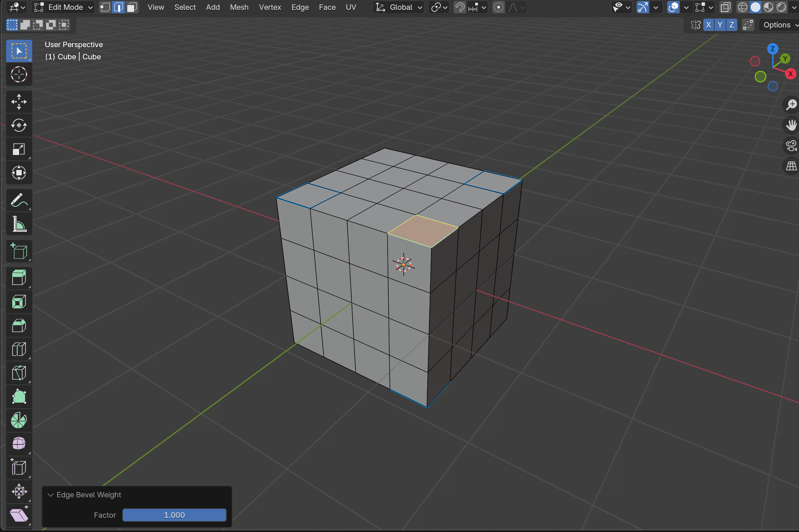799x532 pixels.
Task: Select the Smooth tool
Action: [19, 444]
